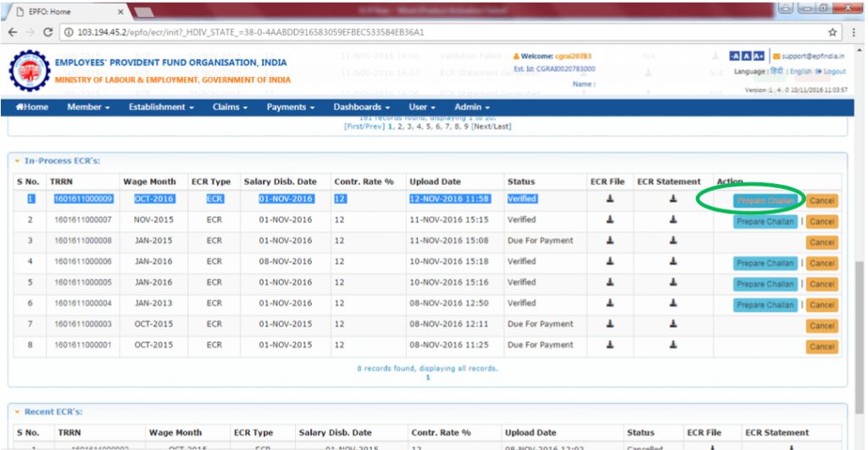Go to Home in navigation bar

click(32, 107)
